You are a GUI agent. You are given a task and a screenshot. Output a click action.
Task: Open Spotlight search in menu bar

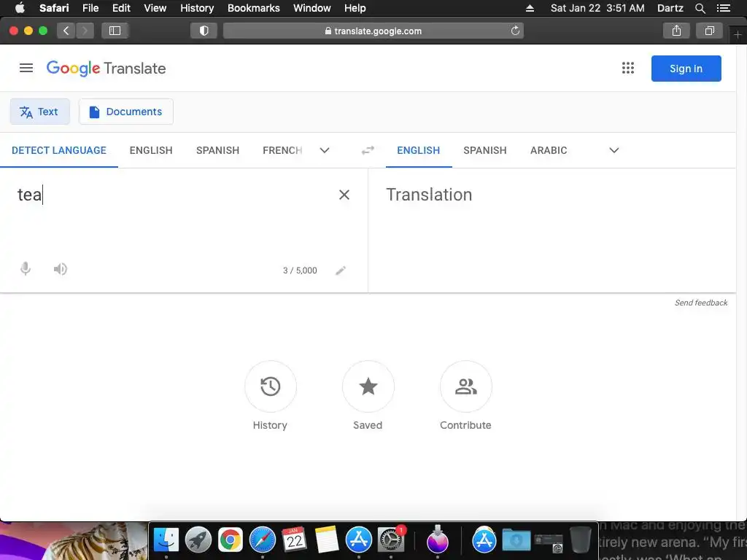click(x=700, y=8)
